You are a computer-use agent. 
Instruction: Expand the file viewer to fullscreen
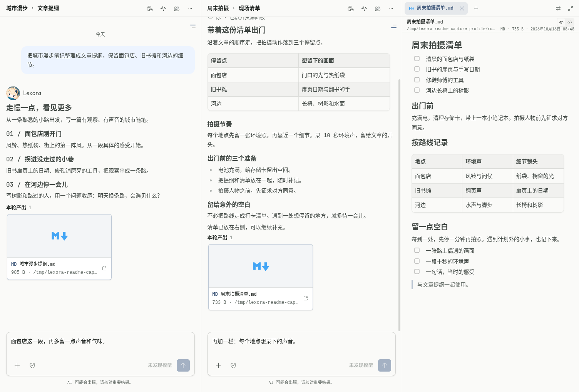(571, 8)
